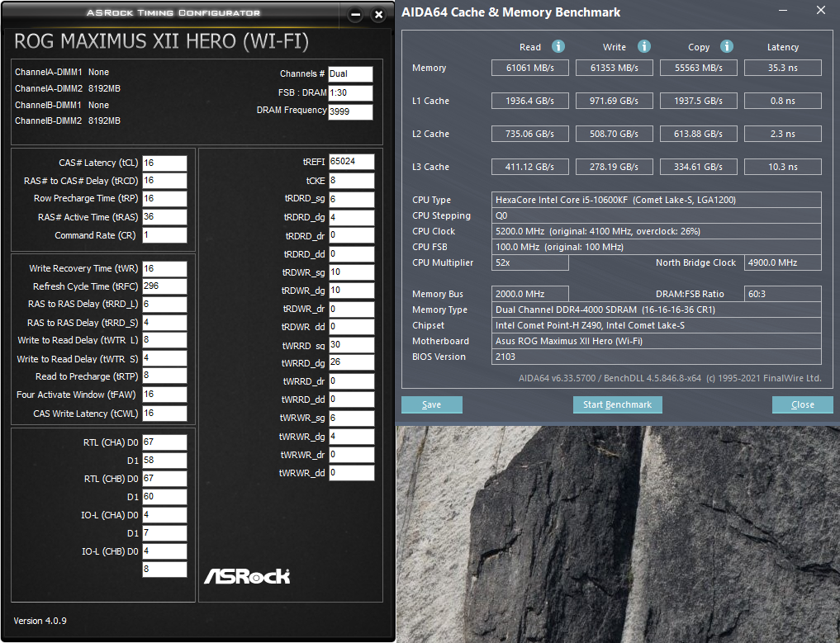Screen dimensions: 840x643
Task: Click the CAS# Latency (tCL) field
Action: tap(164, 163)
